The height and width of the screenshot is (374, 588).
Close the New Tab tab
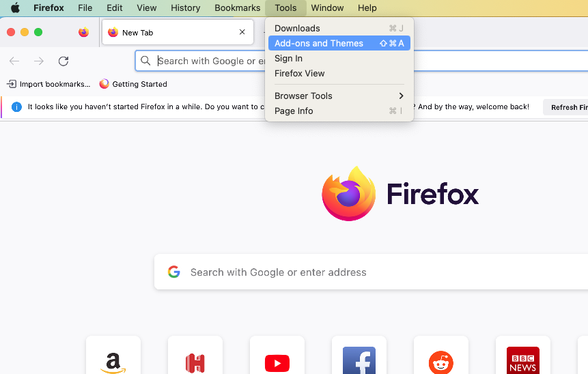click(x=242, y=32)
